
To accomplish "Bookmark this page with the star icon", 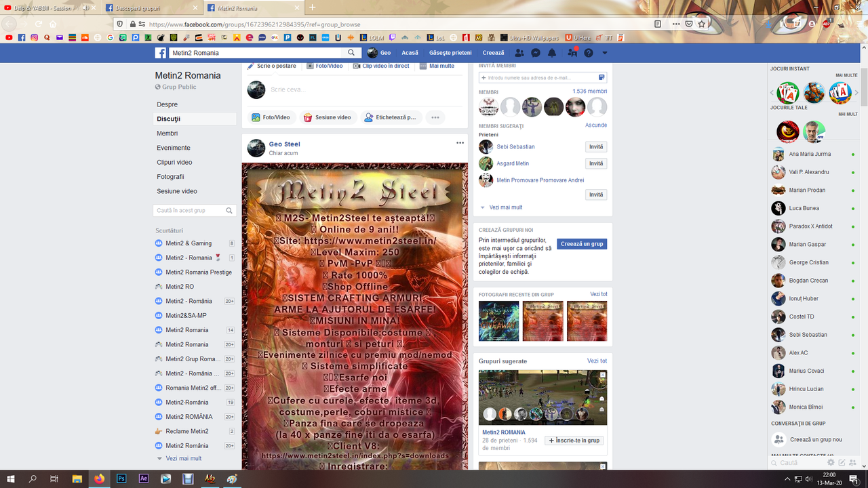I will coord(702,24).
